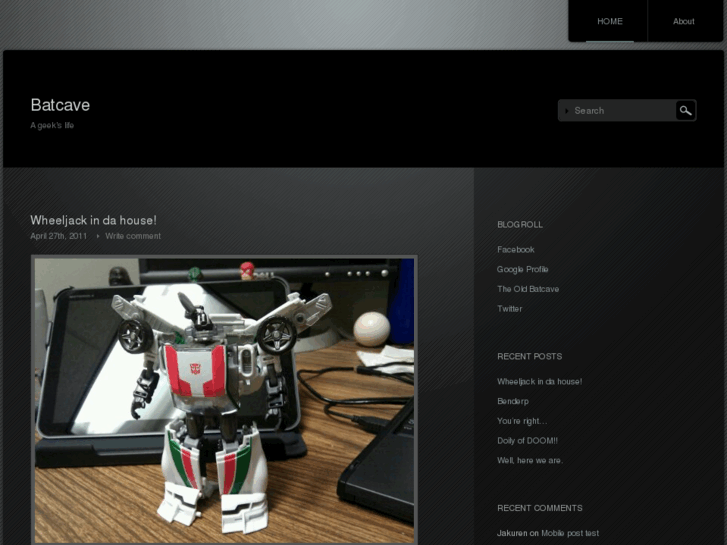This screenshot has height=545, width=727.
Task: Click the BLOGROLL sidebar heading
Action: click(520, 224)
